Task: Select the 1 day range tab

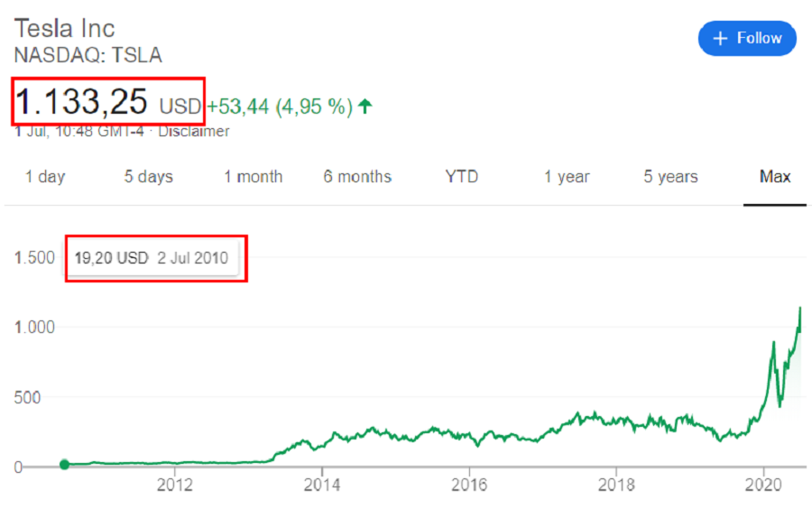Action: 45,177
